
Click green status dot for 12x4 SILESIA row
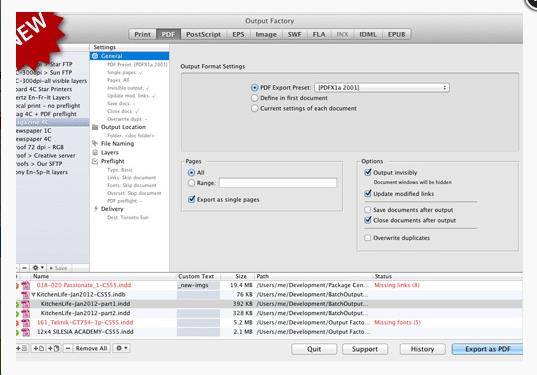17,332
